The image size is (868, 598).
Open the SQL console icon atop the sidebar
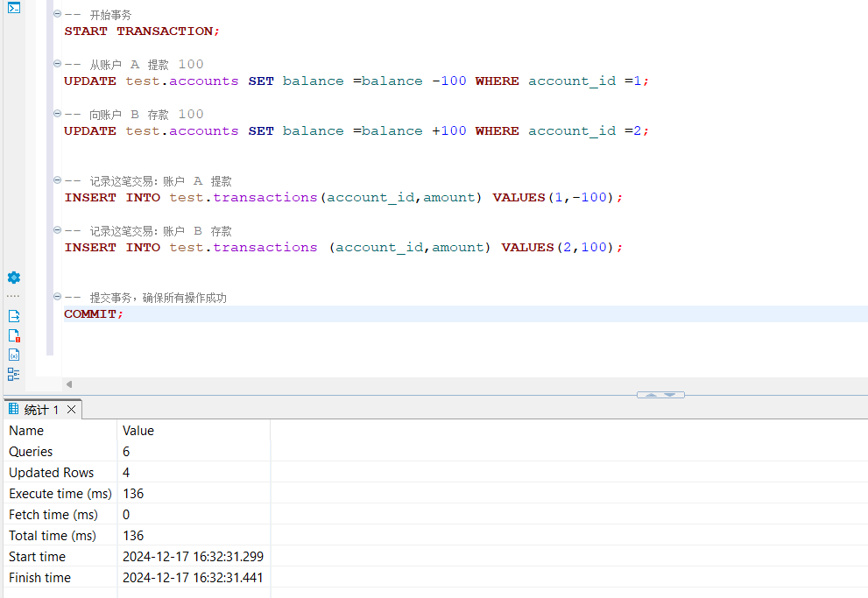14,8
